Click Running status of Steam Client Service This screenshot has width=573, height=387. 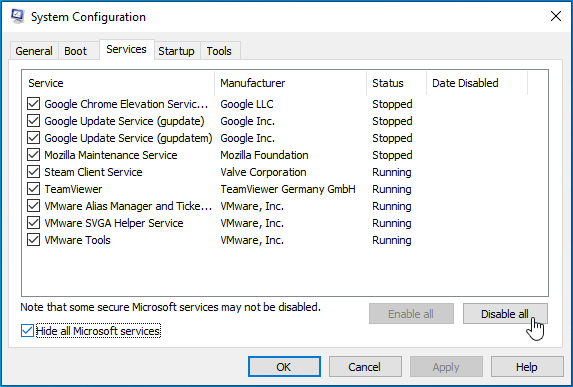tap(392, 172)
